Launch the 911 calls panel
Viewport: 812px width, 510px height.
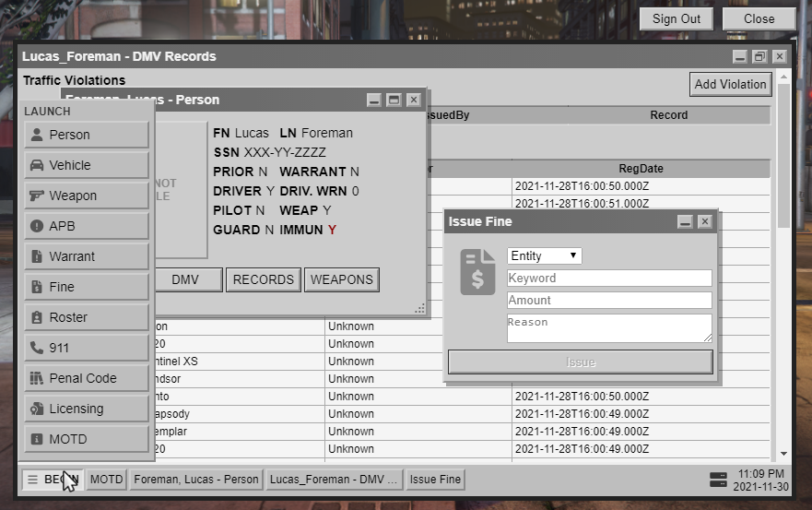pos(87,348)
